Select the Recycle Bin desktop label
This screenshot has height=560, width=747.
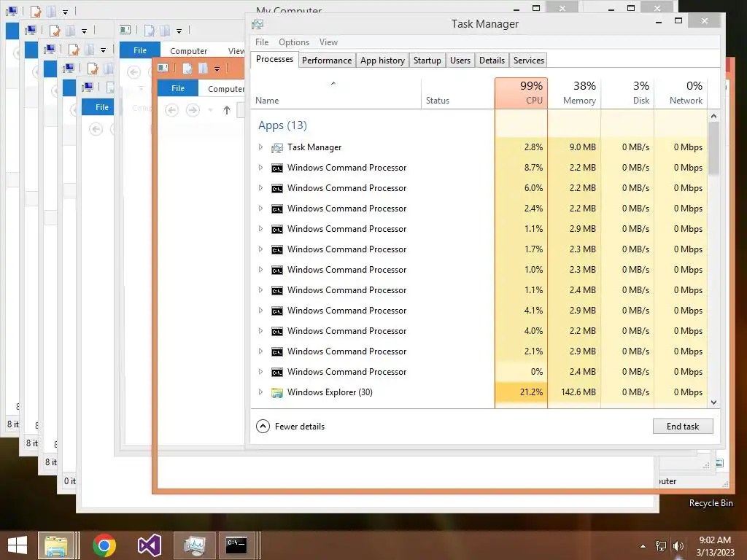(x=711, y=503)
